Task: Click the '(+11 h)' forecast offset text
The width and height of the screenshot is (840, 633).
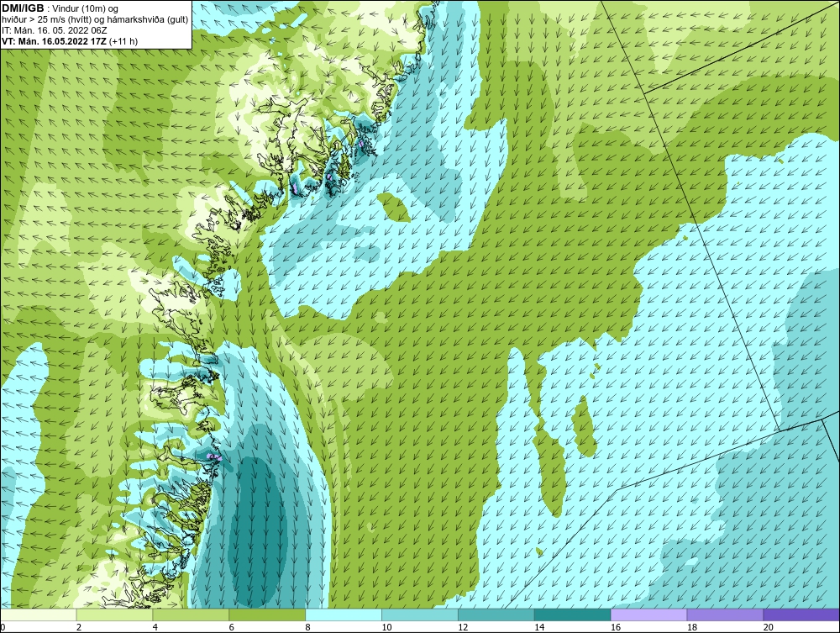Action: pos(123,41)
